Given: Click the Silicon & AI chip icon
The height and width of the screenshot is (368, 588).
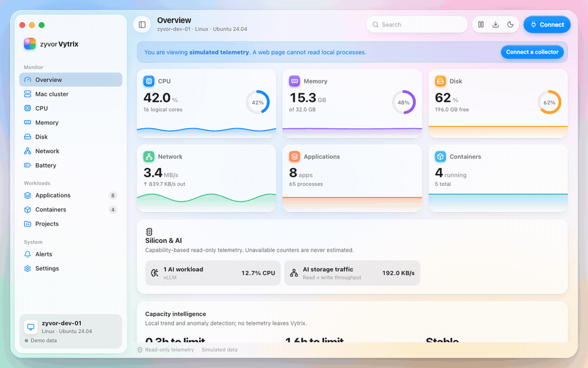Looking at the screenshot, I should coord(149,232).
